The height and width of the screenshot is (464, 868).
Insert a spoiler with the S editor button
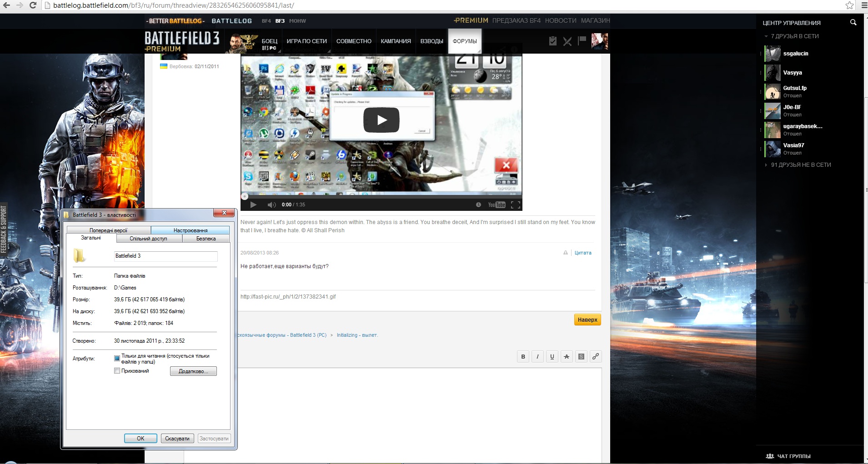coord(581,357)
